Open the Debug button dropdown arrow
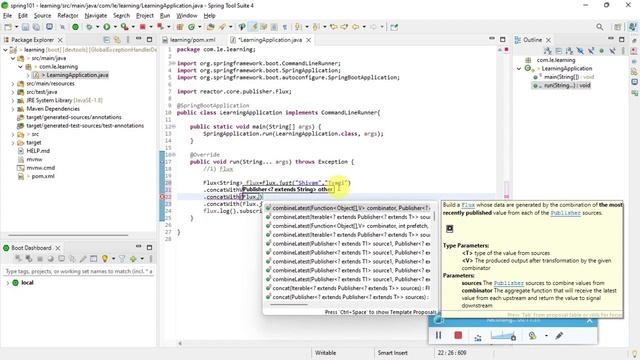The width and height of the screenshot is (640, 360). point(97,27)
